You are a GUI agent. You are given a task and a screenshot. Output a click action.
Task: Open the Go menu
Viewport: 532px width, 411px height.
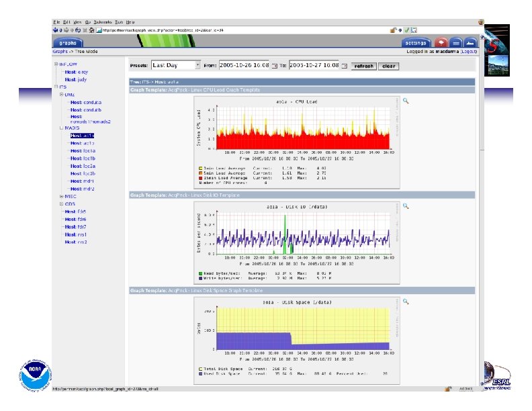coord(88,22)
